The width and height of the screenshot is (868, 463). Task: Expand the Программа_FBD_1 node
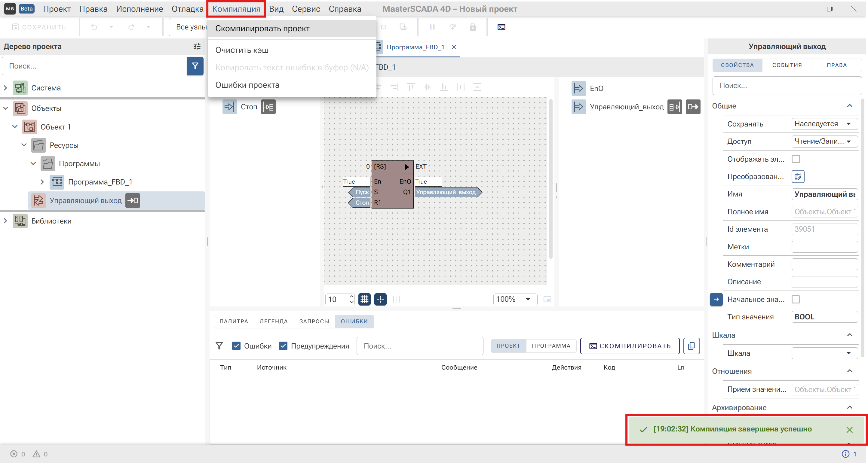coord(42,182)
